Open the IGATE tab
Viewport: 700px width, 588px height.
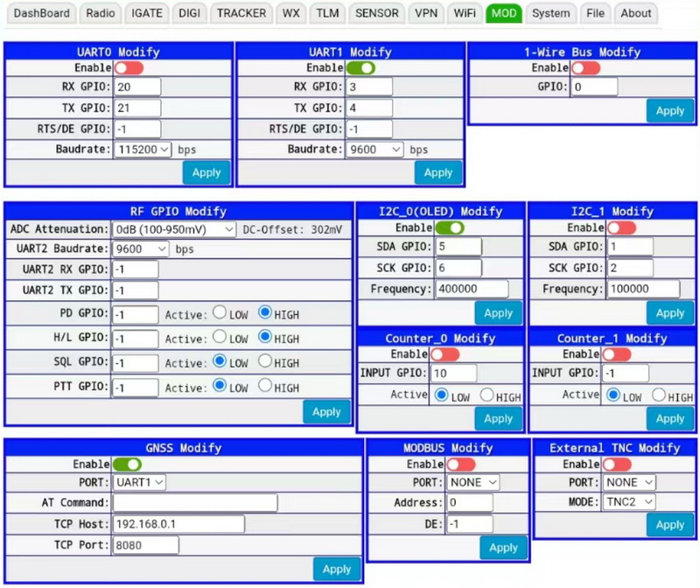tap(146, 13)
